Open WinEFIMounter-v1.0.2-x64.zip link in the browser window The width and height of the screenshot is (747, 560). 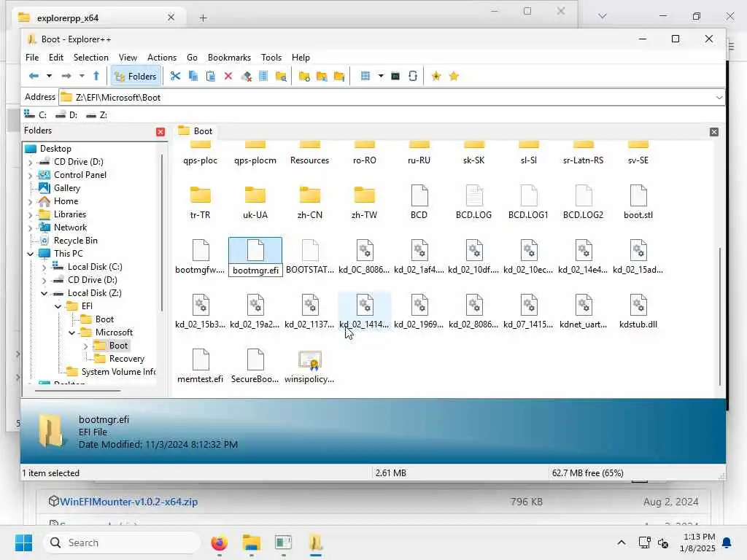[x=128, y=502]
